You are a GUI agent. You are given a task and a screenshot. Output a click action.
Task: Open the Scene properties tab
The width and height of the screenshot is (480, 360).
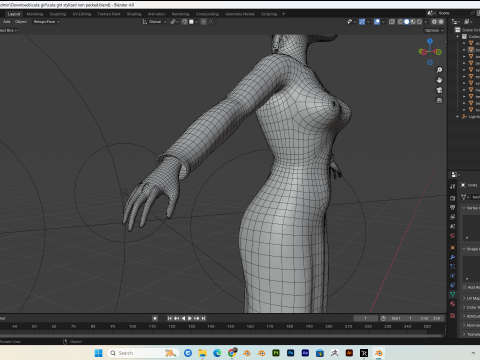(x=452, y=226)
